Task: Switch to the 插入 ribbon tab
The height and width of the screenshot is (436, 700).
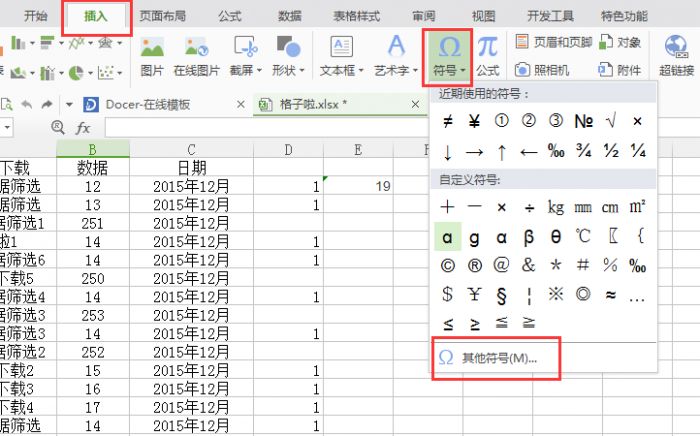Action: (x=96, y=17)
